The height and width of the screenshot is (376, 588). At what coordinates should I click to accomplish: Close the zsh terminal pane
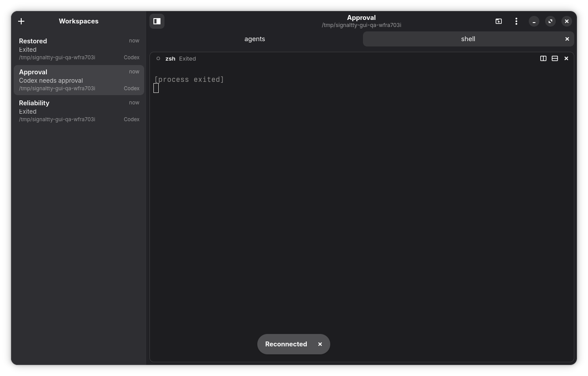click(566, 58)
